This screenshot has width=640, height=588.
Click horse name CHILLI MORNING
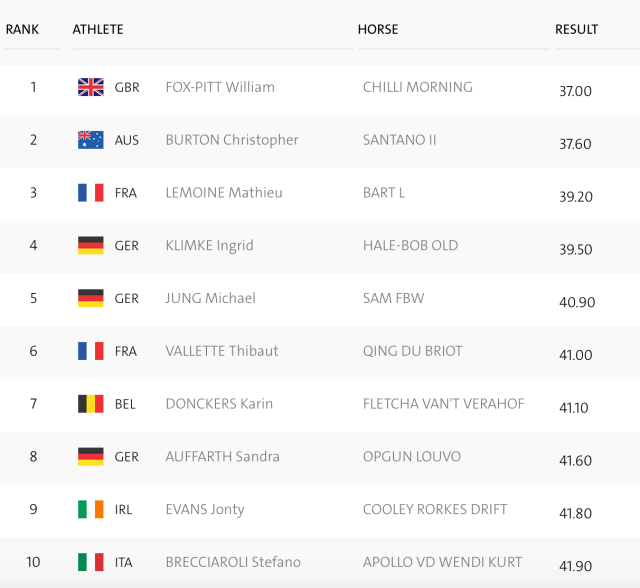418,87
